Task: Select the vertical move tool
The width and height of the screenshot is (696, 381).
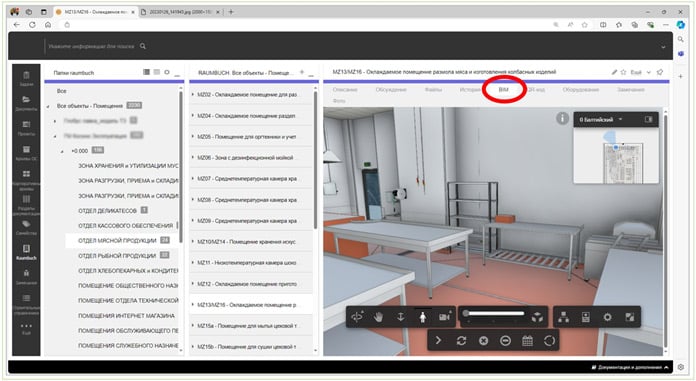Action: tap(400, 317)
